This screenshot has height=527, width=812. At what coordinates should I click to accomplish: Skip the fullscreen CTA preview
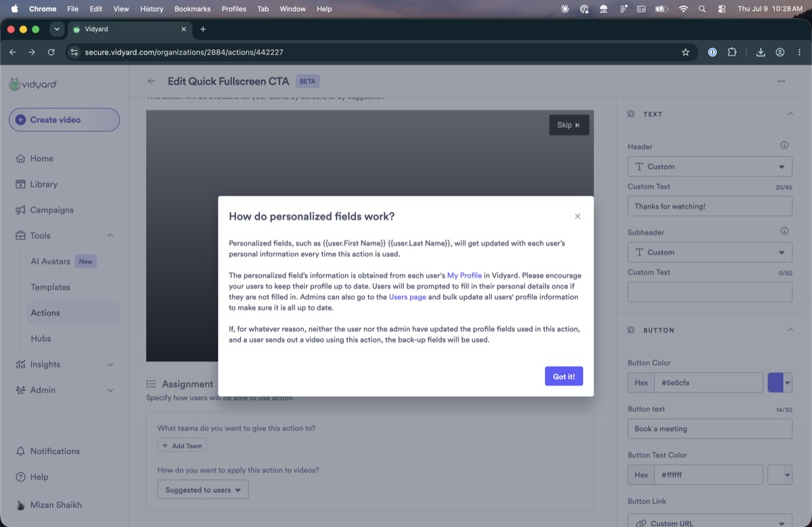[x=568, y=125]
